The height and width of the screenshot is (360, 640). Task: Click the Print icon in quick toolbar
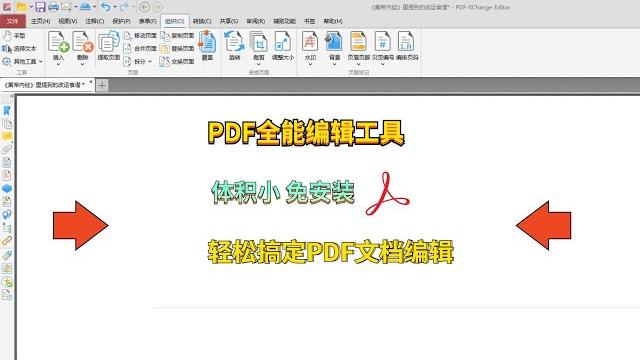coord(53,7)
